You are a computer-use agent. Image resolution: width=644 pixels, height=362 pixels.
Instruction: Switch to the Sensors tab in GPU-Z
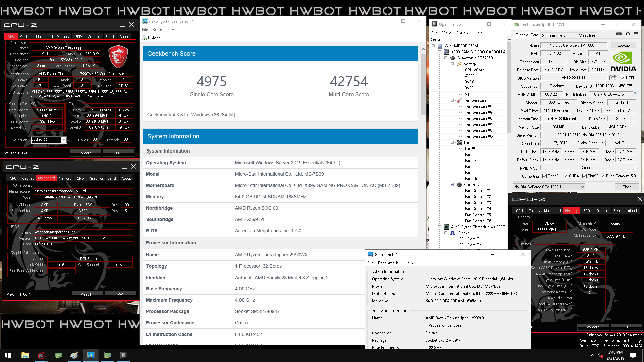click(x=548, y=35)
